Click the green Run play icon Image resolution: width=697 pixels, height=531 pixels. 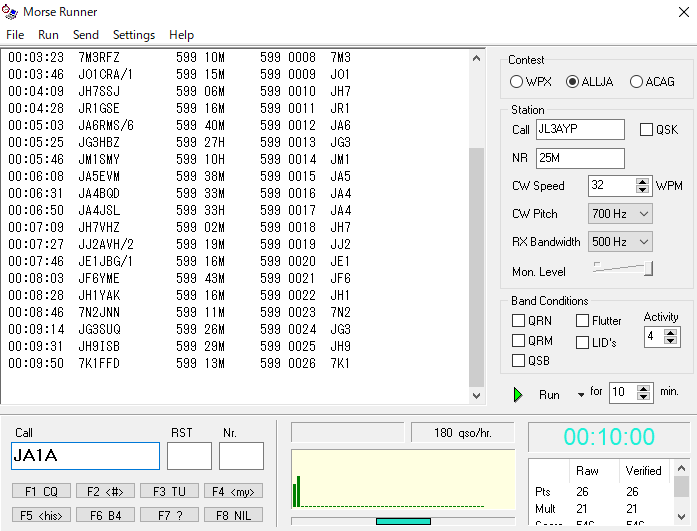518,394
